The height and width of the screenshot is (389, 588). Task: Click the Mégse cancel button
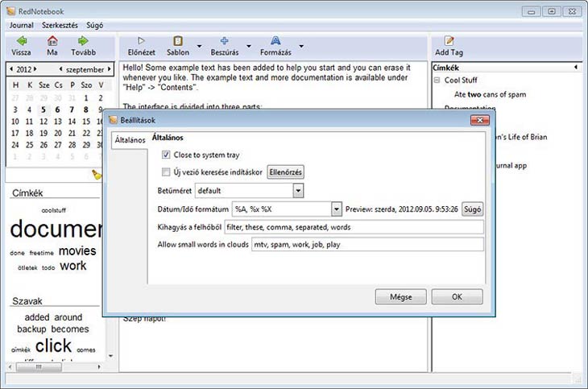tap(400, 296)
